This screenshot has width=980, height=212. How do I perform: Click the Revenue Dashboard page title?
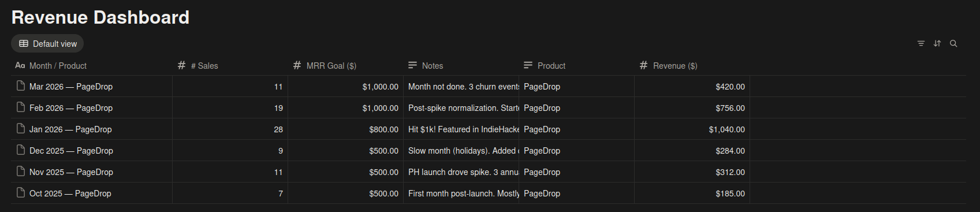(x=100, y=17)
